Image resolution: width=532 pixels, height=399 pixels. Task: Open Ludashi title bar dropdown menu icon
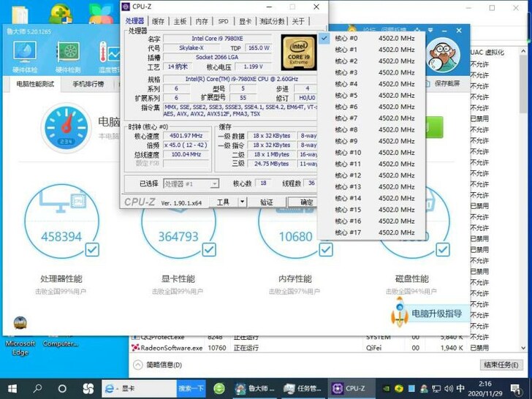[430, 30]
